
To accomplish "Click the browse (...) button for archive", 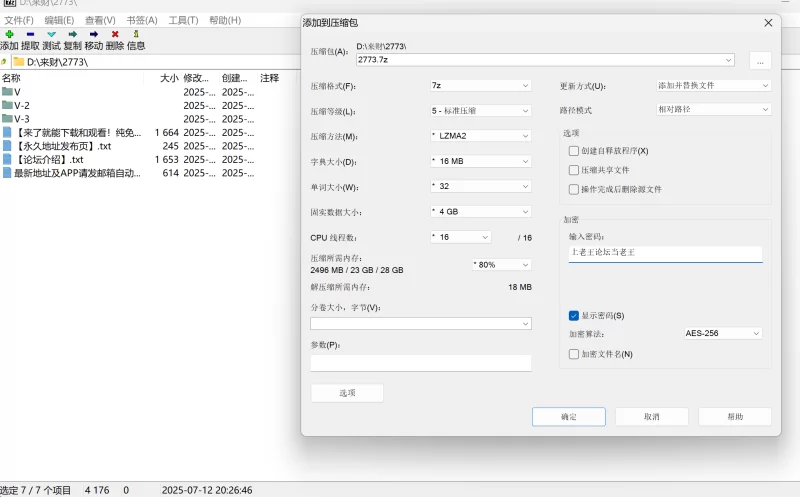I will 760,60.
